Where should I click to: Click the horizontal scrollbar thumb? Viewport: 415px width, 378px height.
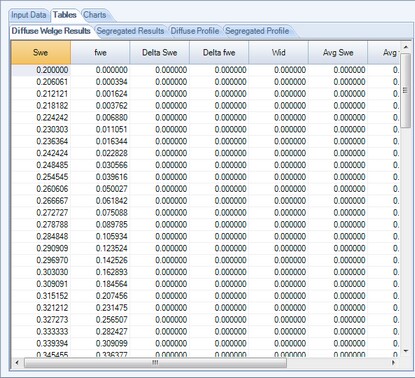155,362
